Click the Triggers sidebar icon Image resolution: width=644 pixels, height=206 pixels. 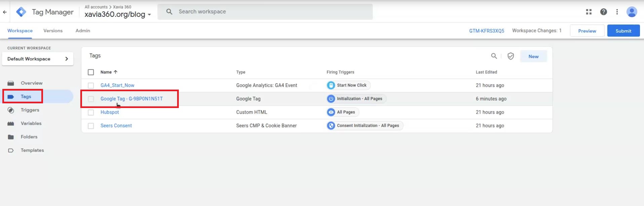[11, 110]
